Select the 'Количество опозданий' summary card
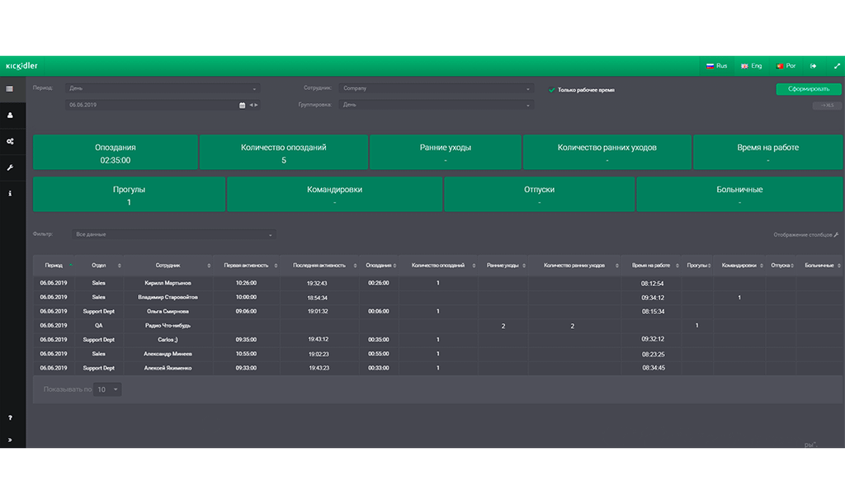845x504 pixels. coord(284,153)
